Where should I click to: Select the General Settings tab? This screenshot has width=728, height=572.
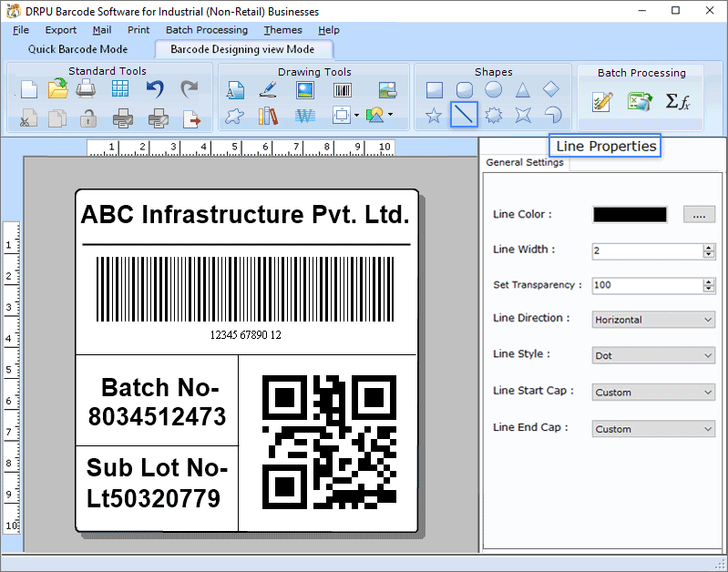point(525,162)
